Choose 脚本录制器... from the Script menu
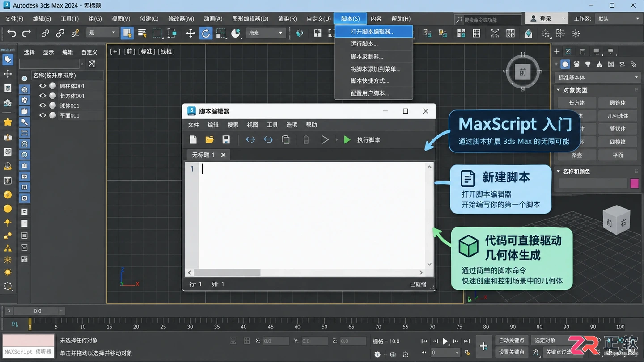This screenshot has height=362, width=644. [373, 56]
